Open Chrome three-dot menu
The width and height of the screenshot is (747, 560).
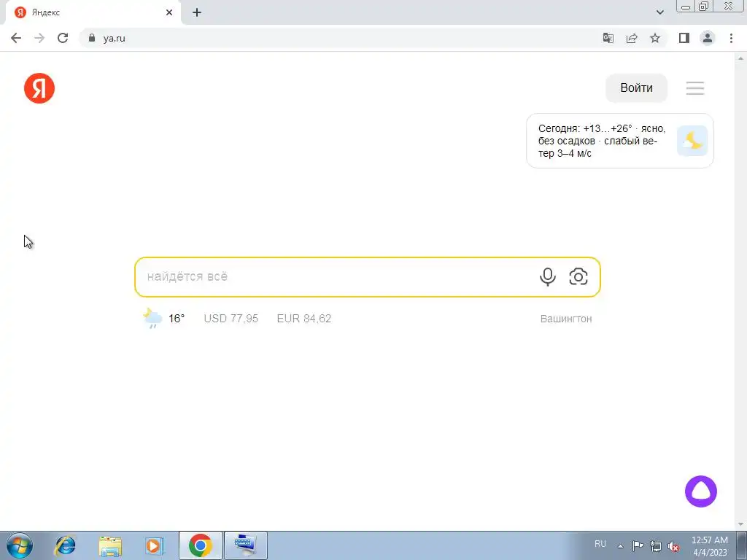coord(731,38)
